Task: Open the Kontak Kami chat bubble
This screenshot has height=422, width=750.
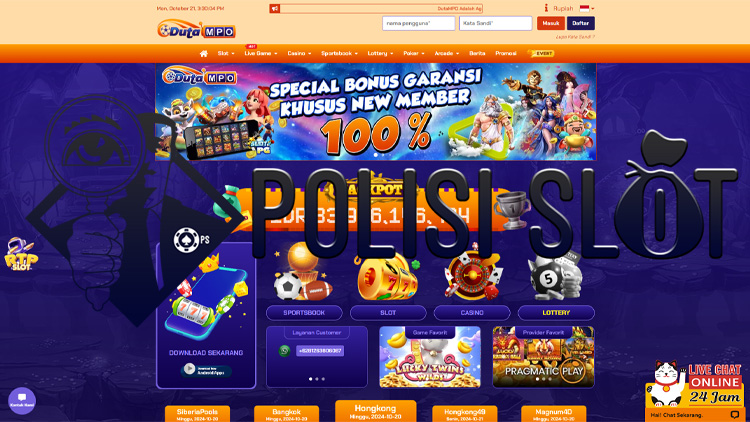Action: [x=22, y=400]
